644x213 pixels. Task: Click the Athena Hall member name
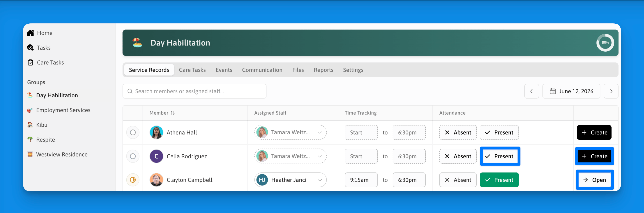[x=182, y=132]
